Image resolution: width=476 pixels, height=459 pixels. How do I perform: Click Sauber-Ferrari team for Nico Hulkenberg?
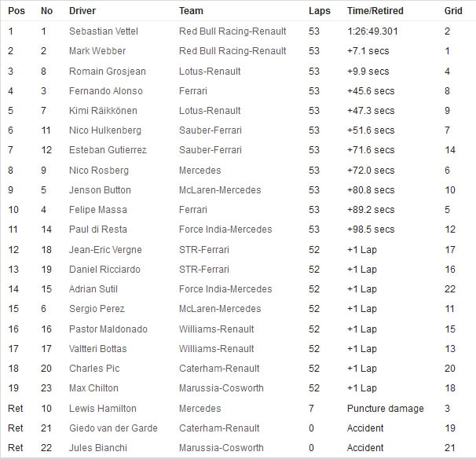[x=211, y=130]
